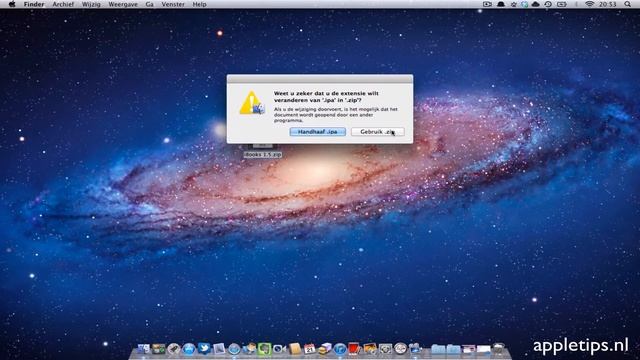Open the red app icon in Dock

tap(354, 349)
